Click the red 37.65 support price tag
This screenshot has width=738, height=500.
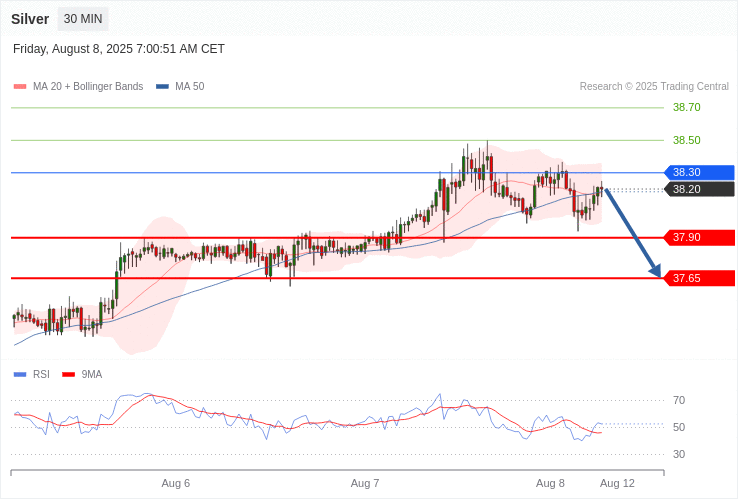coord(699,278)
